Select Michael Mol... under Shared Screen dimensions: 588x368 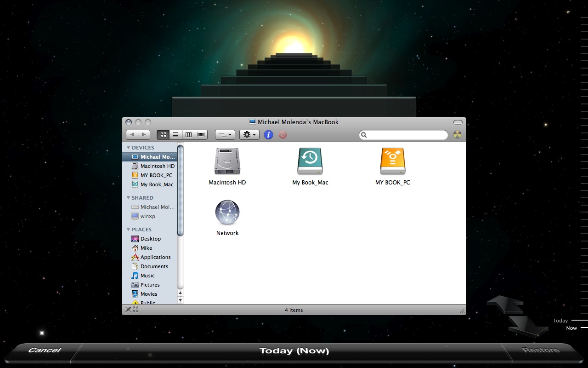pos(149,207)
